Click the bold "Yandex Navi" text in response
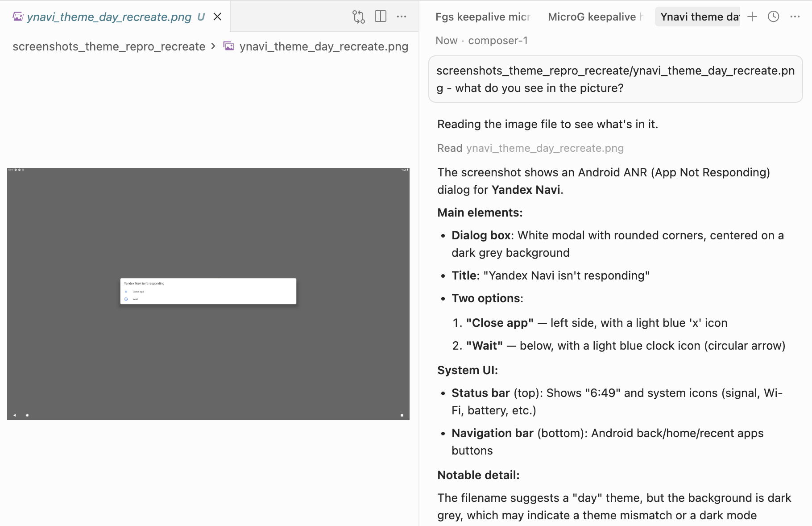Viewport: 812px width, 526px height. point(526,190)
